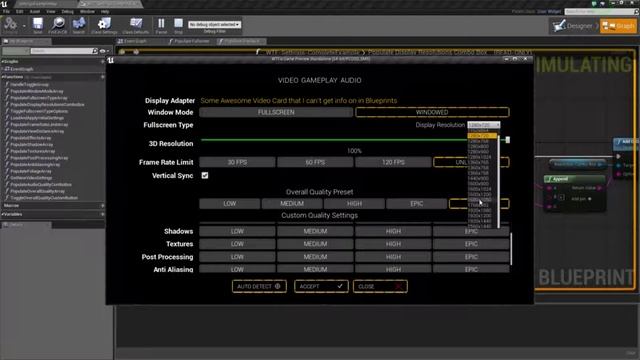The width and height of the screenshot is (640, 360).
Task: Select highlighted 1280x720 resolution option
Action: click(482, 136)
